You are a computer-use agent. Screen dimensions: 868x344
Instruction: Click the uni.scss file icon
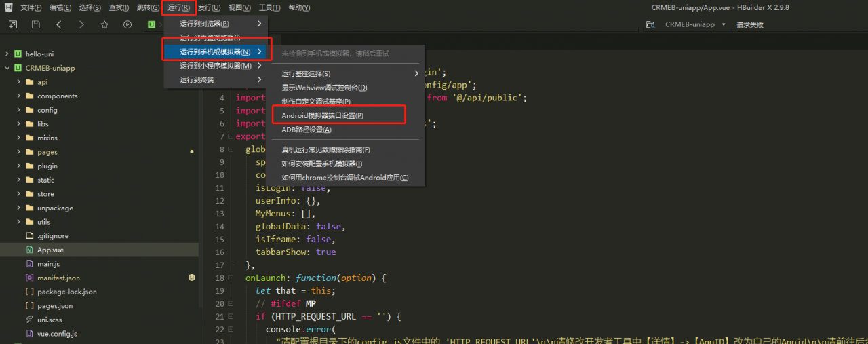(x=29, y=320)
